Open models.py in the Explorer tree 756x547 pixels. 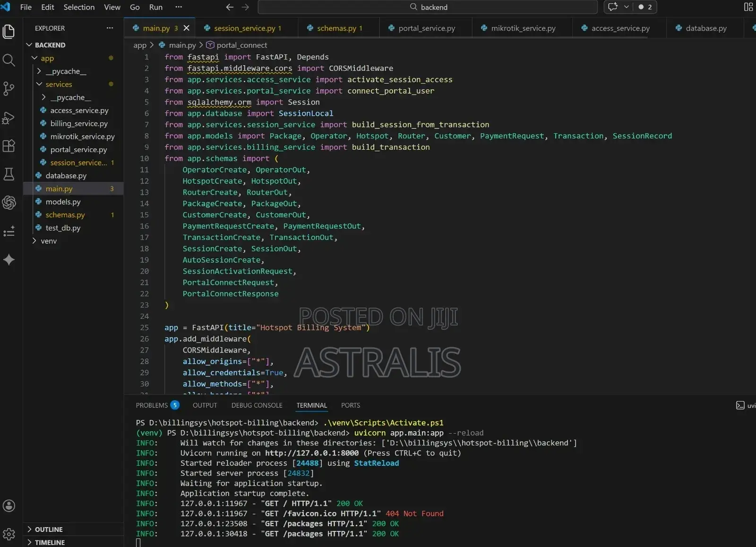click(63, 202)
